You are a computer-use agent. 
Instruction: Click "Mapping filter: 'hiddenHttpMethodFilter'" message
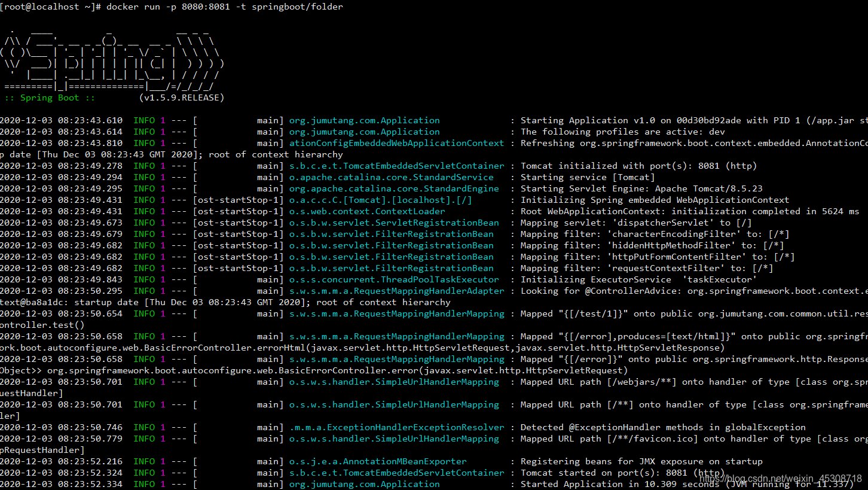pyautogui.click(x=652, y=245)
